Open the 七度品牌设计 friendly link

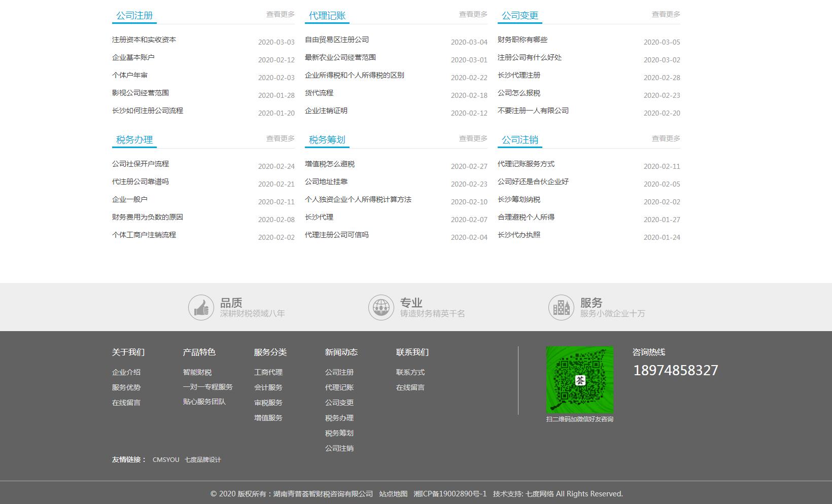pyautogui.click(x=203, y=460)
